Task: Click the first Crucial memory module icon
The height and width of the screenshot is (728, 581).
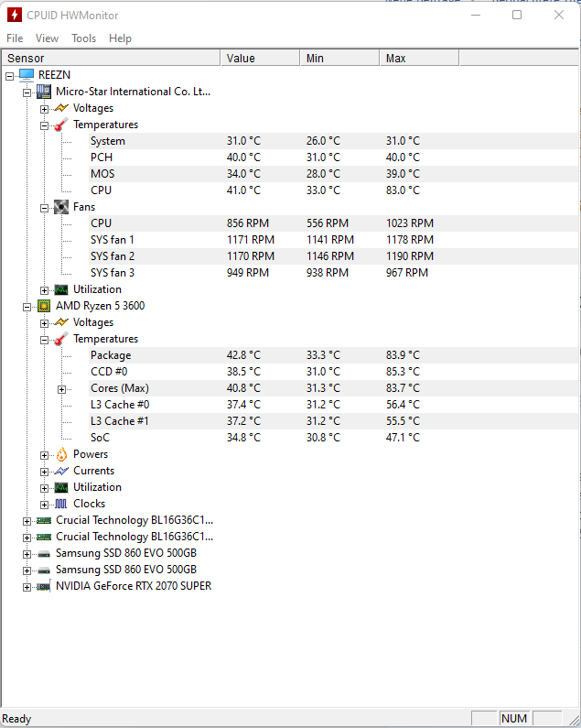Action: click(44, 520)
